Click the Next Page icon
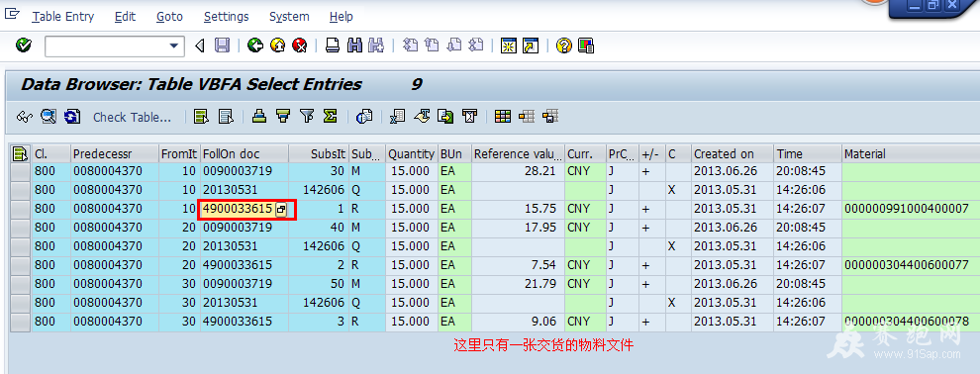The height and width of the screenshot is (374, 980). click(x=453, y=46)
